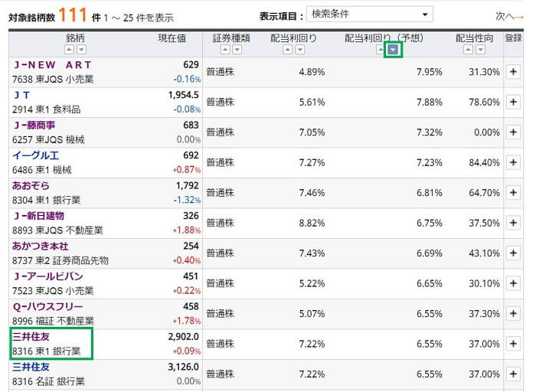
Task: Open J-藤商事 stock detail link
Action: pyautogui.click(x=34, y=126)
